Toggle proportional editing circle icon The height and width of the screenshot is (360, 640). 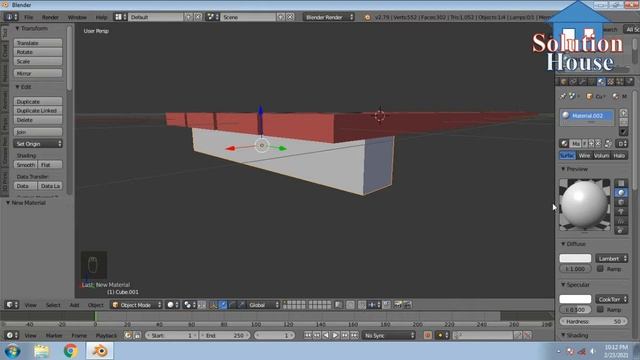351,304
